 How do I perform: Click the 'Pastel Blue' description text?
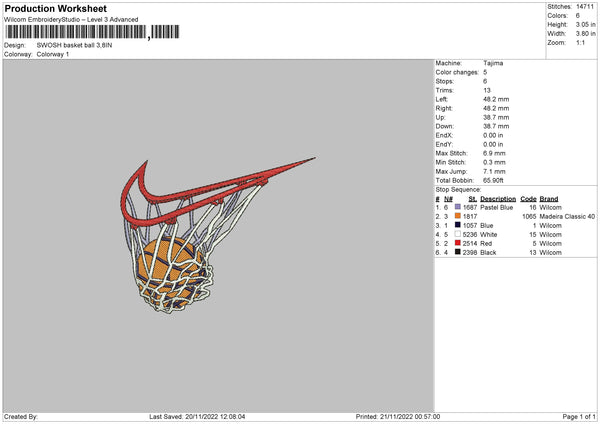tap(496, 207)
